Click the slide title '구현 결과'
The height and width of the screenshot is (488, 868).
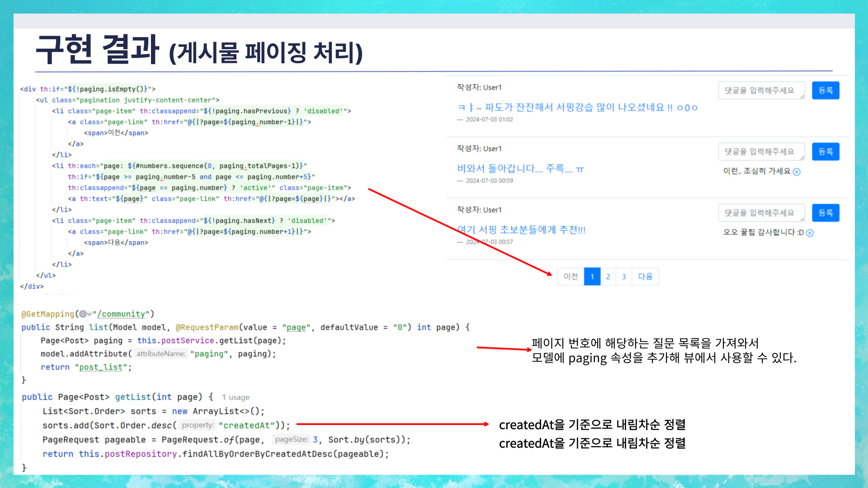pyautogui.click(x=97, y=49)
